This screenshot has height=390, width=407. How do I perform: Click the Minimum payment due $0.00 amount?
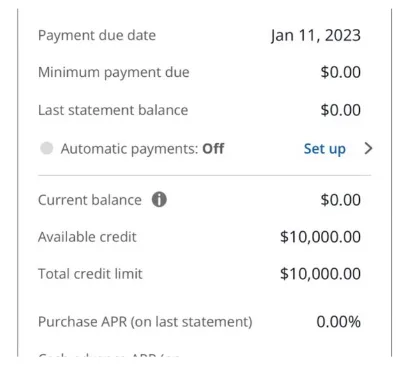341,72
